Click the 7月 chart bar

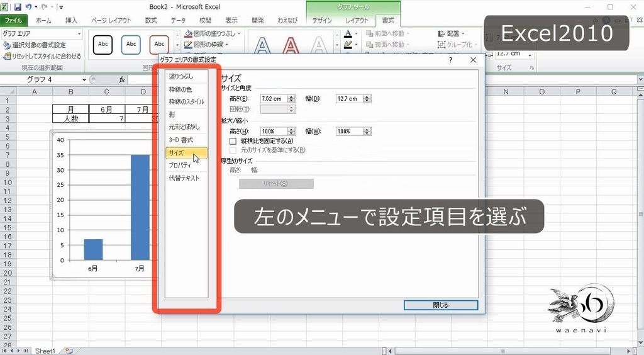pyautogui.click(x=140, y=208)
